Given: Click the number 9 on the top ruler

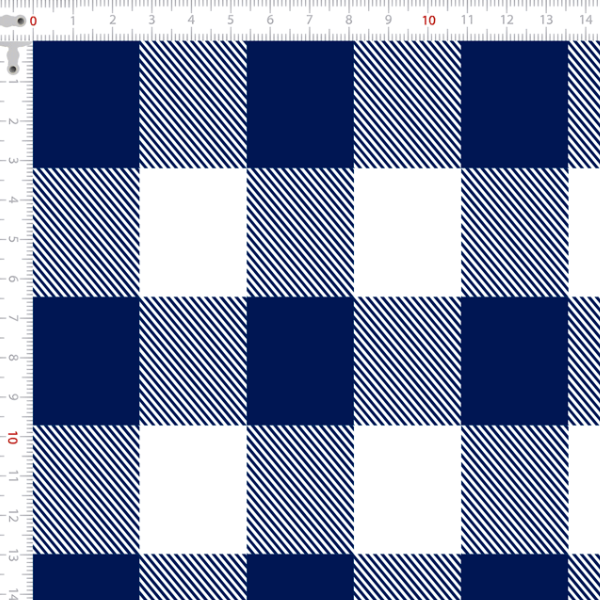Looking at the screenshot, I should point(388,20).
